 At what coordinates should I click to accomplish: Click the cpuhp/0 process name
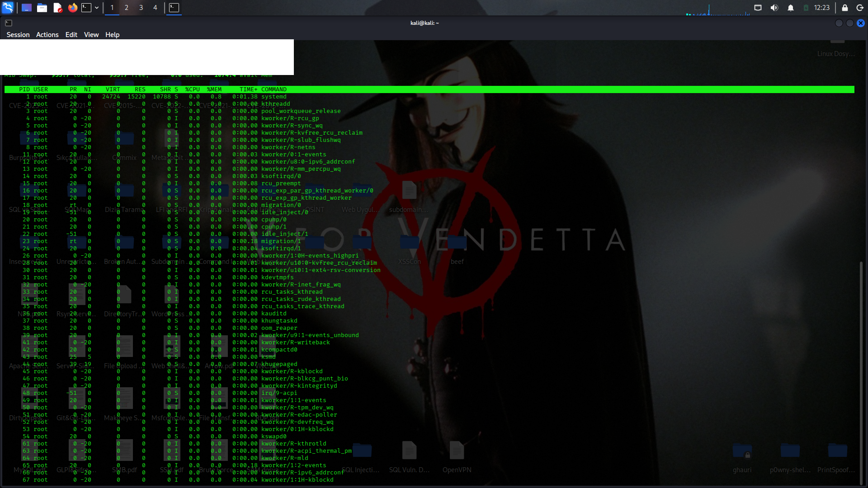coord(274,220)
